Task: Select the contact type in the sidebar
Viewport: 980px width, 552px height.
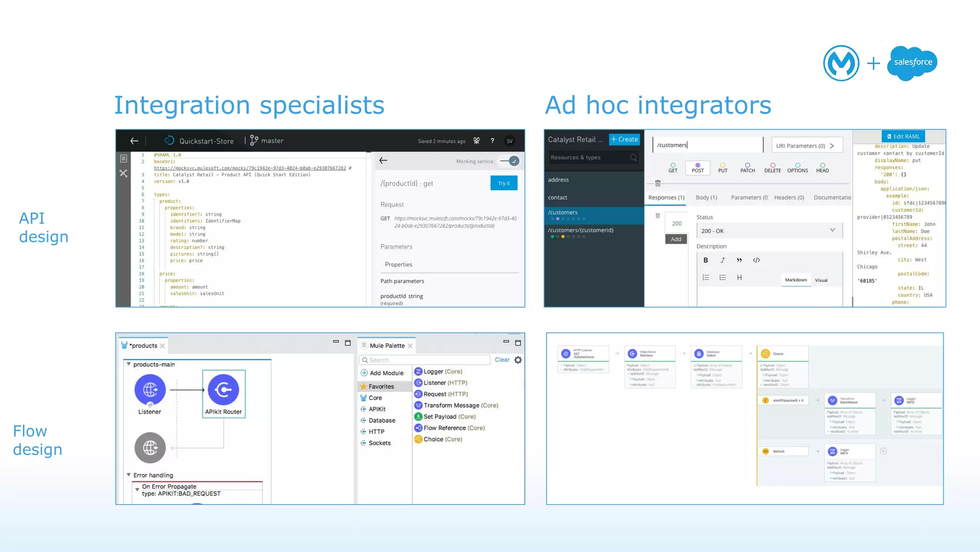Action: point(557,197)
